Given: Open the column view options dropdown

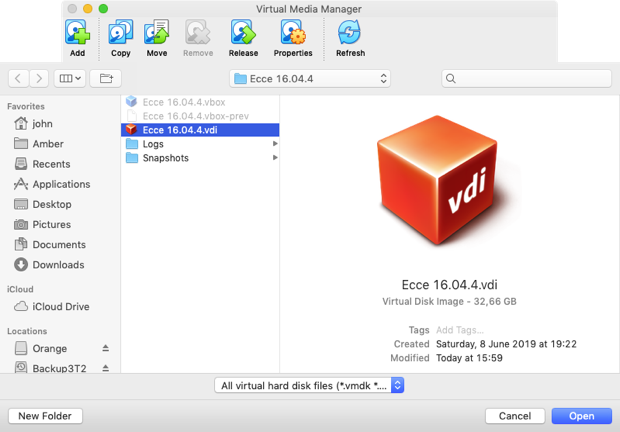Looking at the screenshot, I should pos(70,78).
